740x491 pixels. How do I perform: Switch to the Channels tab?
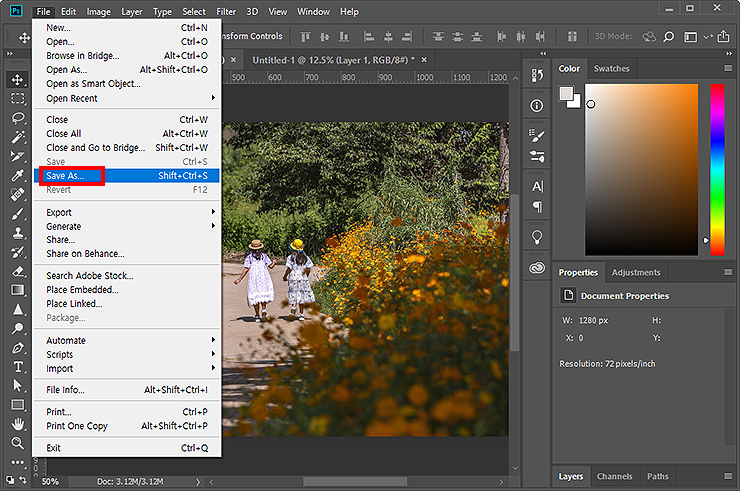click(614, 476)
